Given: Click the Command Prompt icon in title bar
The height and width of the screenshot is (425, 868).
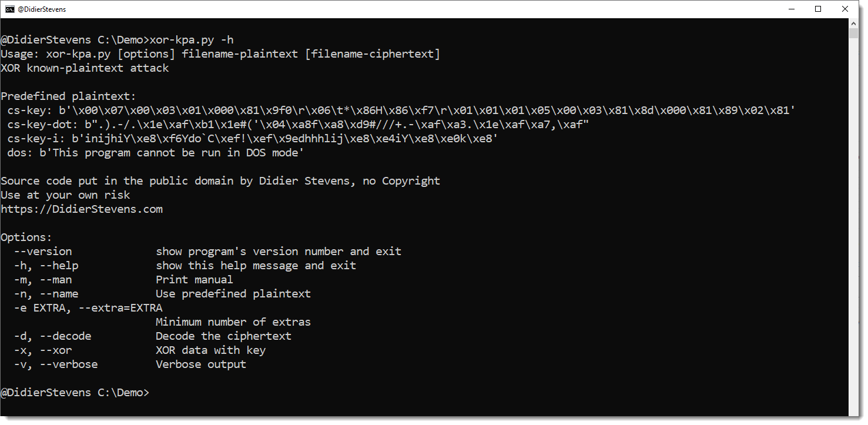Looking at the screenshot, I should tap(10, 9).
